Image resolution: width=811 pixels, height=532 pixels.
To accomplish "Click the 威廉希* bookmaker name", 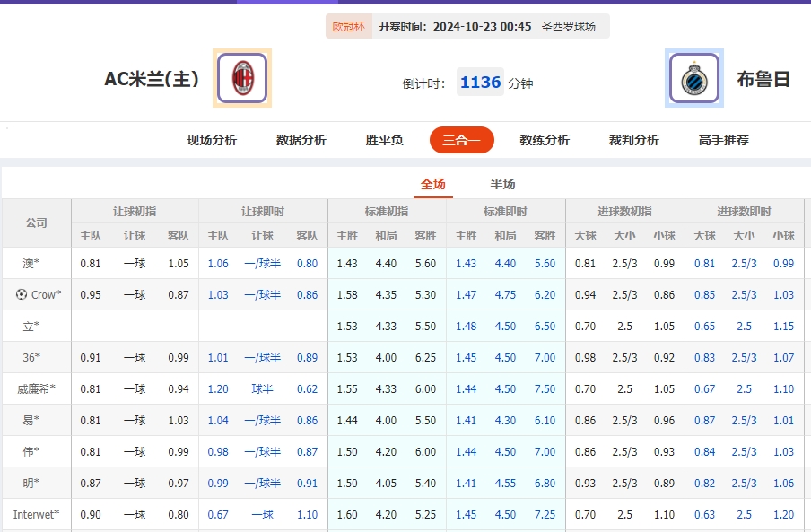I will tap(36, 388).
